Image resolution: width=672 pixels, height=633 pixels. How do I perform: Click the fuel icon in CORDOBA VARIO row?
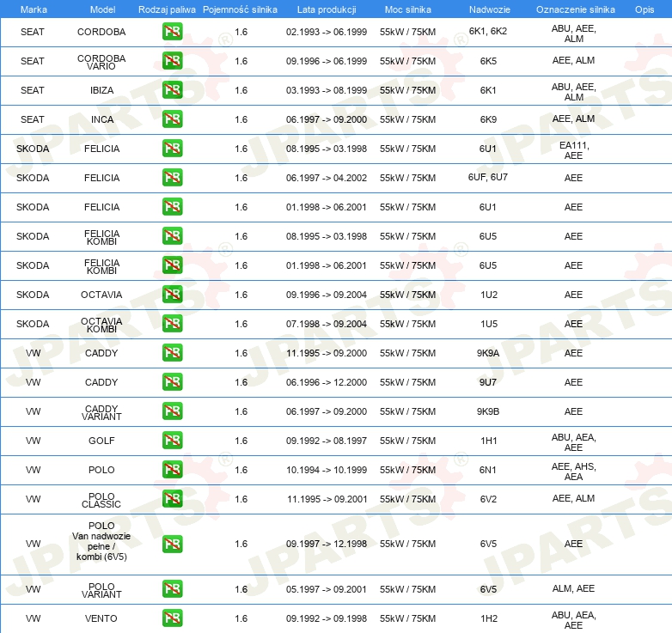pyautogui.click(x=172, y=61)
